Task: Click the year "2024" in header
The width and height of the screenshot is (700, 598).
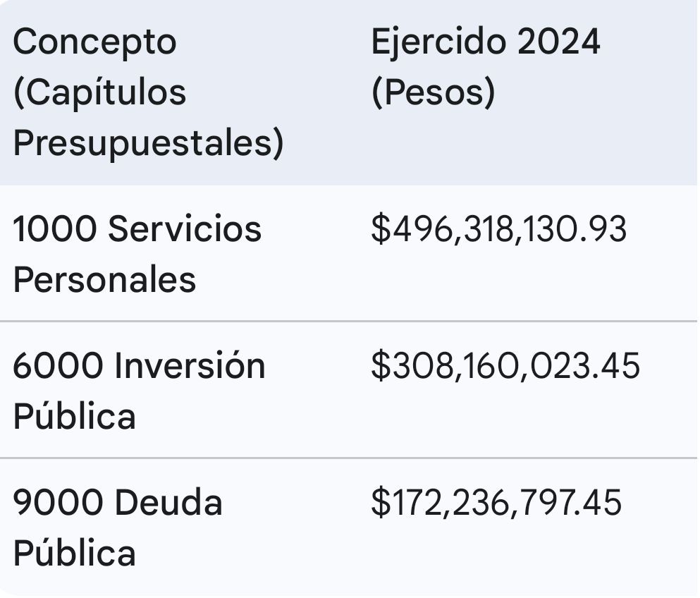Action: pos(558,42)
